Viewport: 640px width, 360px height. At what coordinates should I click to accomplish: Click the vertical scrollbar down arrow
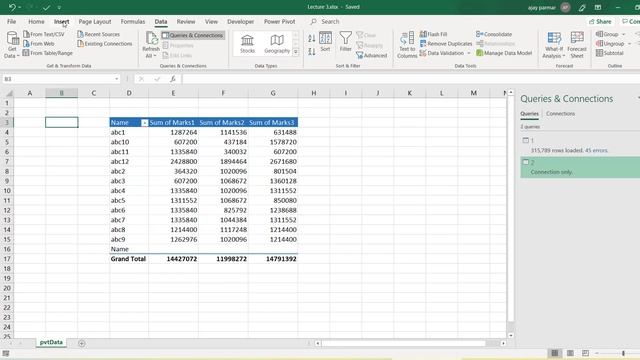511,335
